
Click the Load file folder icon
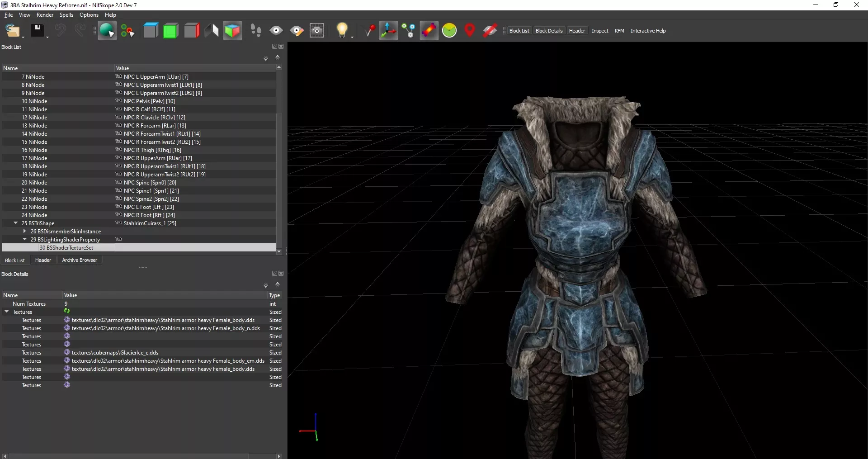[x=12, y=31]
